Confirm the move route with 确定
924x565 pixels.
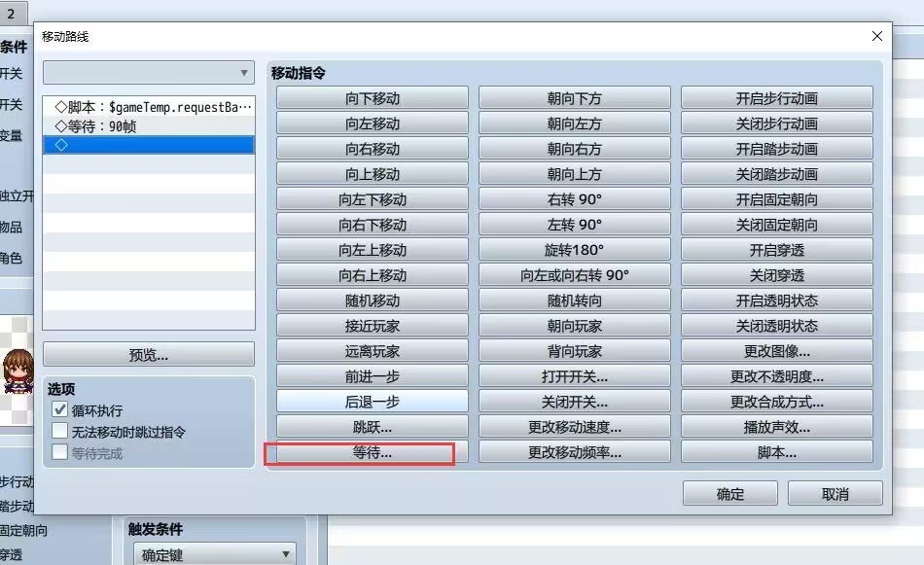(729, 493)
